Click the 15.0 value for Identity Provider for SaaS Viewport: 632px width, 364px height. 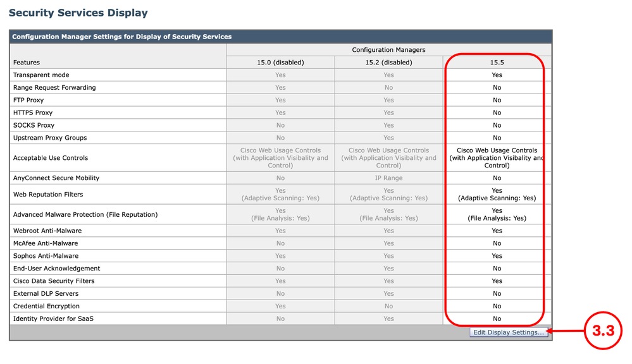(x=280, y=318)
